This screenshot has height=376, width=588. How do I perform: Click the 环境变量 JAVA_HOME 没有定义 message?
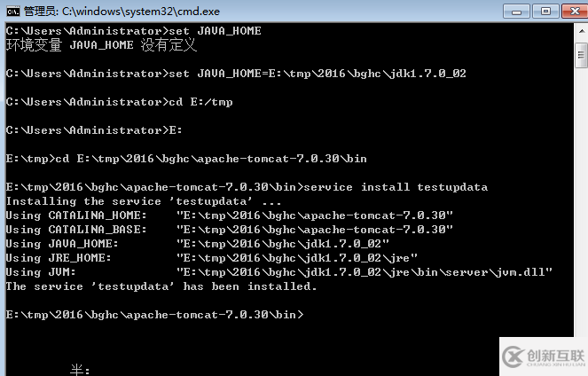coord(101,45)
